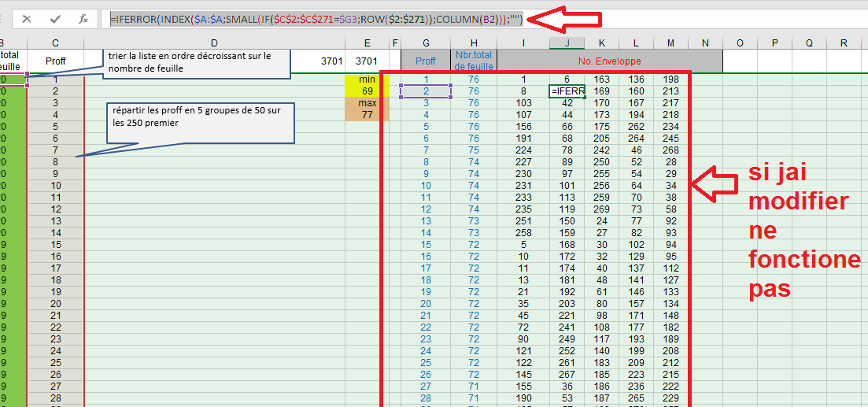868x407 pixels.
Task: Click the 'Nbr.total de feuille' header cell
Action: click(x=473, y=61)
